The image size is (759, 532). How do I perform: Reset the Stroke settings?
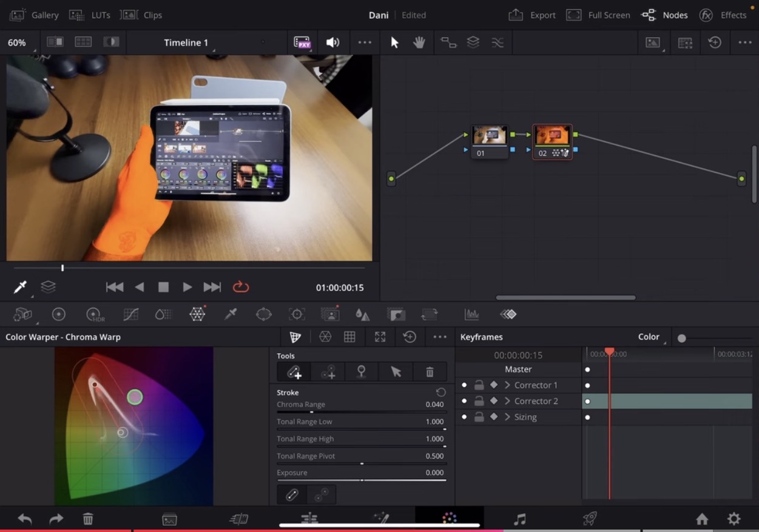(x=440, y=392)
